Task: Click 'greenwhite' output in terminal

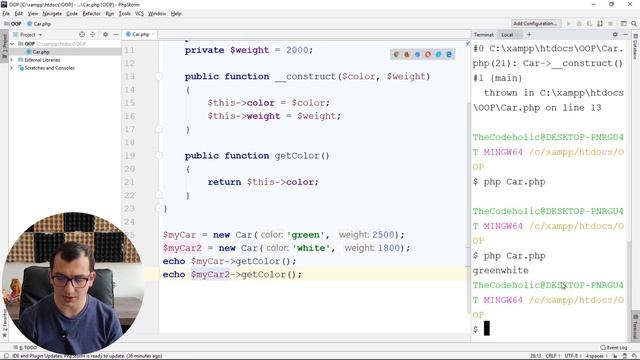Action: [500, 270]
